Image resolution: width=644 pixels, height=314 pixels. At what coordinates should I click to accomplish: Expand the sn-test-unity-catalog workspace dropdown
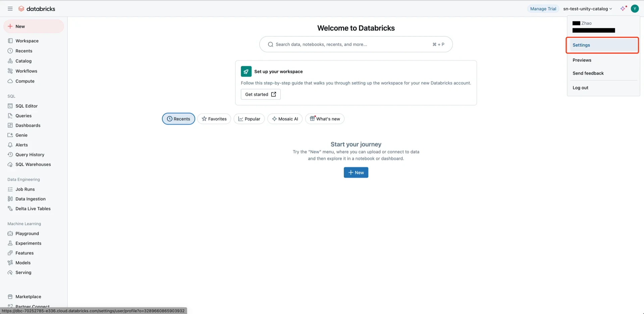588,9
